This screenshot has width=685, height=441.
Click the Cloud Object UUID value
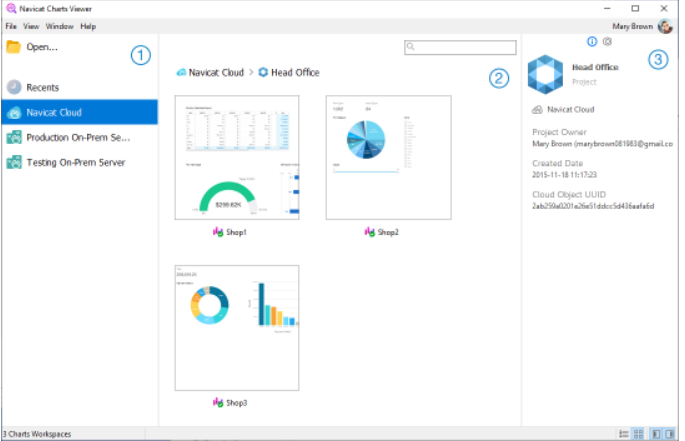(593, 206)
